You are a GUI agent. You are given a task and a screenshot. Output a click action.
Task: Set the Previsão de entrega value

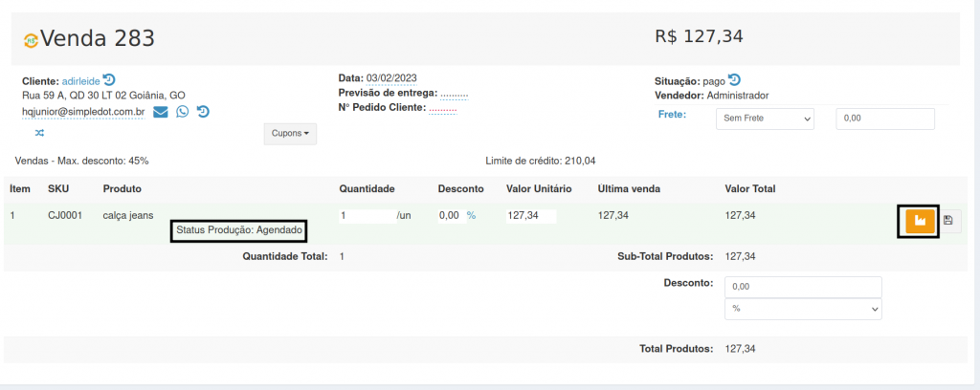click(x=454, y=94)
